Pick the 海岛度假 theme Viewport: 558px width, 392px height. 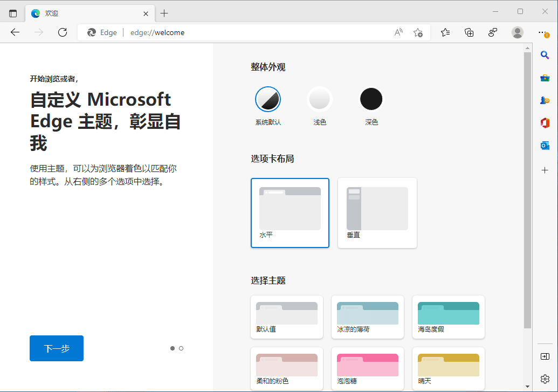[x=449, y=317]
